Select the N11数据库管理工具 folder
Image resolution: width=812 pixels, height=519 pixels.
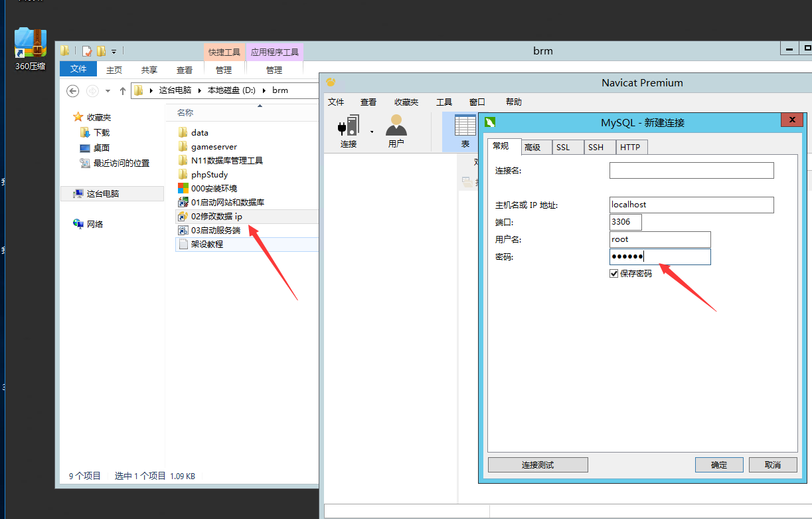coord(220,161)
